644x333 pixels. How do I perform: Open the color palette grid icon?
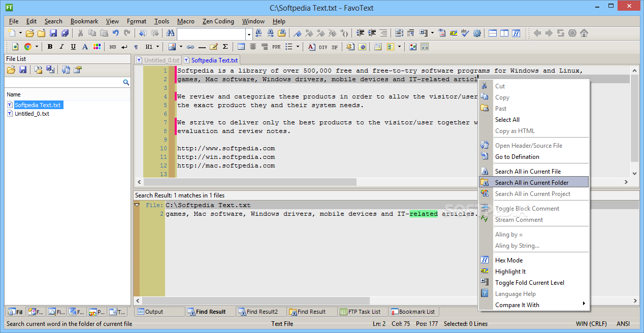point(96,47)
